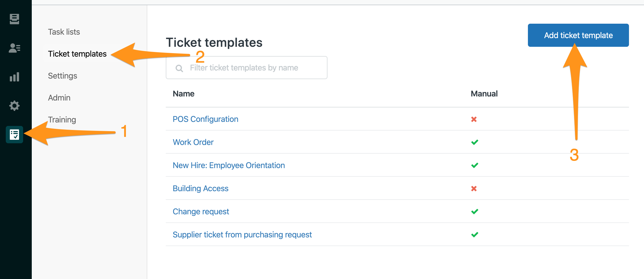Click the Ticket templates page heading
The width and height of the screenshot is (644, 279).
(x=214, y=42)
